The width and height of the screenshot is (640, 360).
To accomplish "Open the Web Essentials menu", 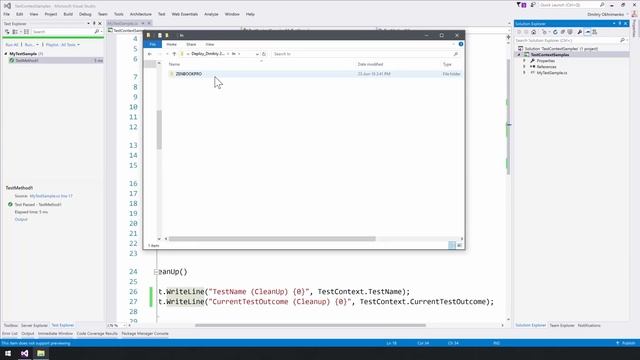I will [x=184, y=14].
